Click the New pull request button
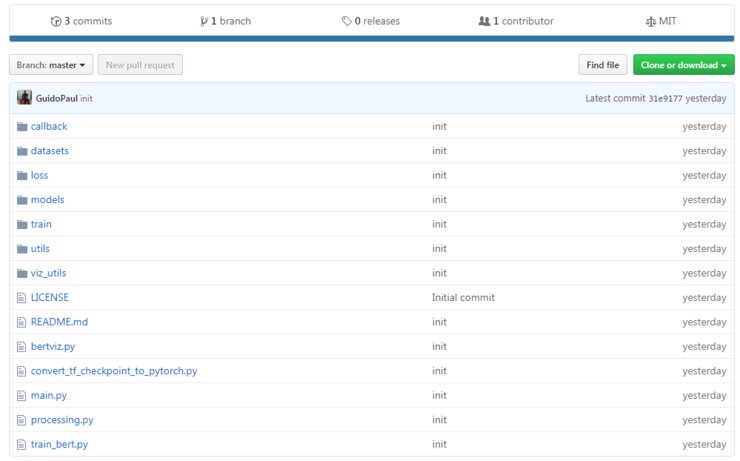 tap(140, 65)
